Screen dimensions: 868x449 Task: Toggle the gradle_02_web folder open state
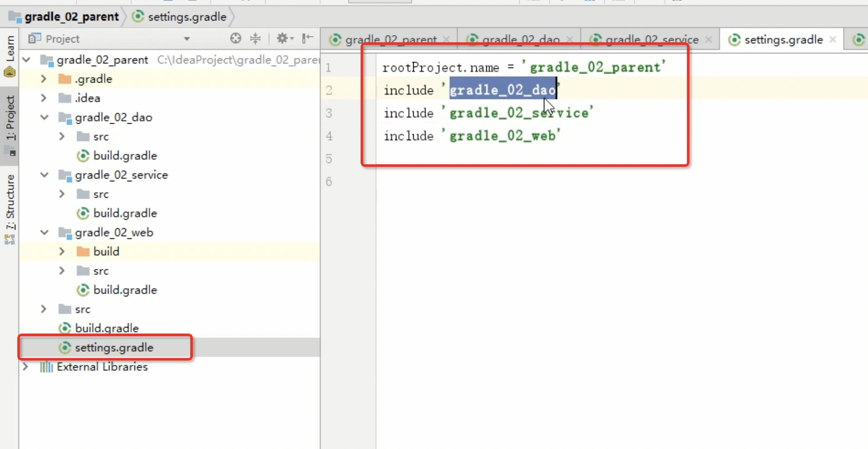44,232
